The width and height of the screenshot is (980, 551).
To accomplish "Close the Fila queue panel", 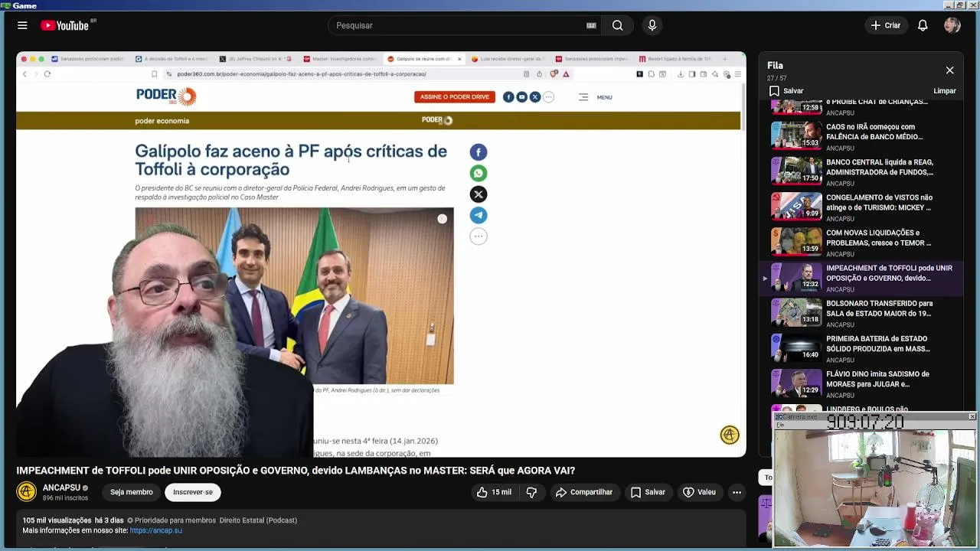I will pyautogui.click(x=949, y=70).
